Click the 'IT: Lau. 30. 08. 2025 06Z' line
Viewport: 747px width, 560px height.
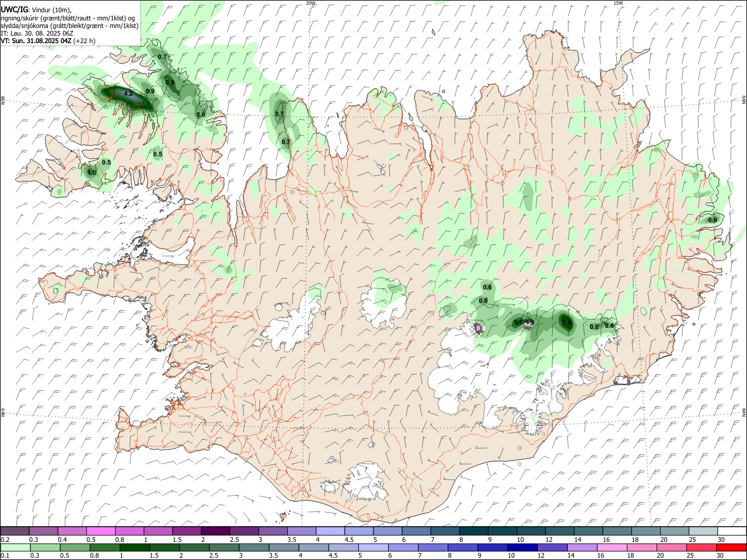click(37, 33)
